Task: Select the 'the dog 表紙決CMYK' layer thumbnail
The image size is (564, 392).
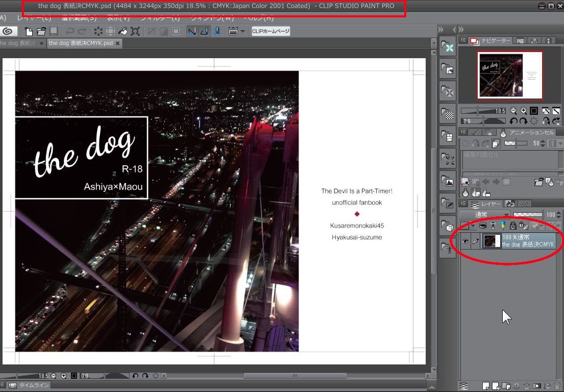Action: coord(492,241)
